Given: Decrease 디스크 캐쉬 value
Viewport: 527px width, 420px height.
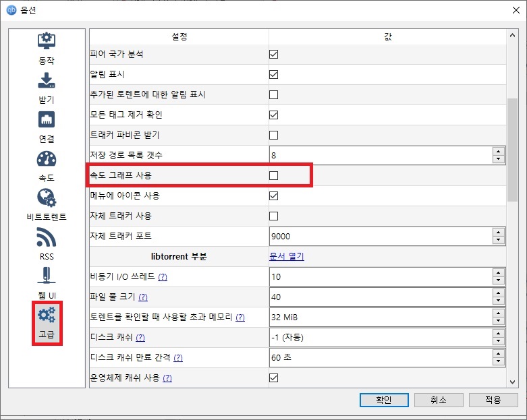Looking at the screenshot, I should (499, 341).
